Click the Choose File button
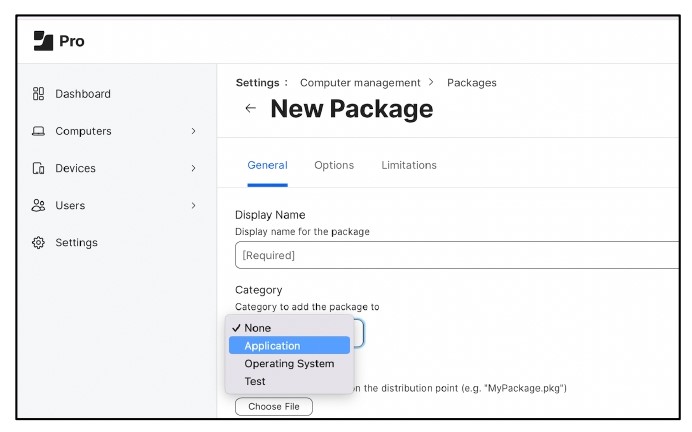692x432 pixels. 274,406
